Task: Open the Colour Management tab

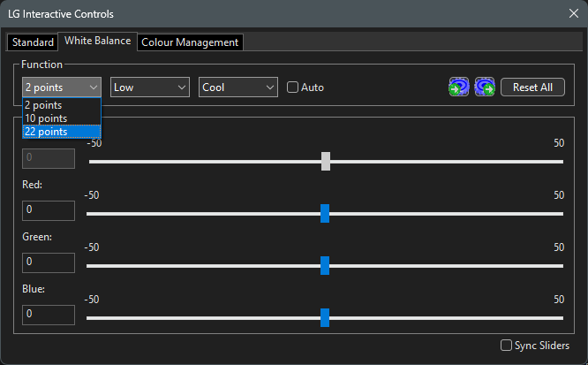Action: [190, 42]
